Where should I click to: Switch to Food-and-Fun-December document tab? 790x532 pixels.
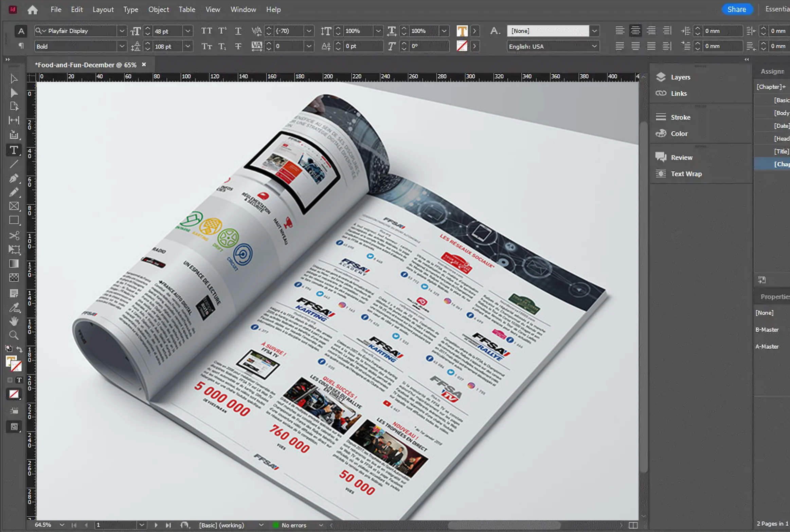pos(86,65)
